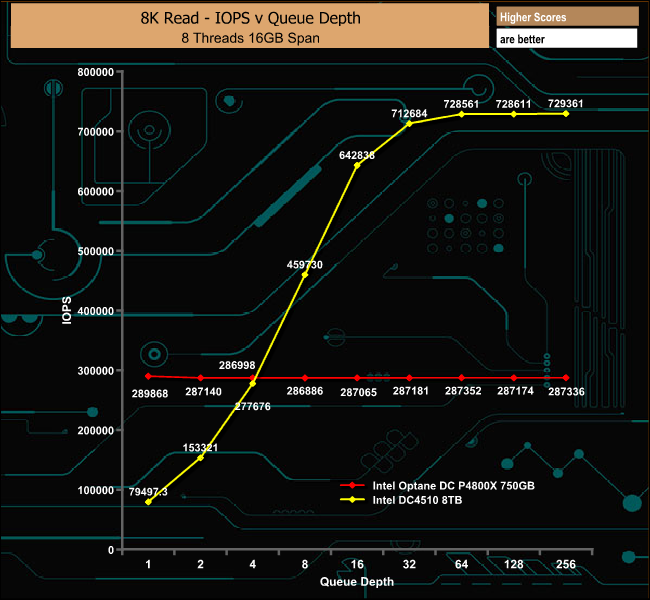Click the data label 728611
This screenshot has height=600, width=650.
(x=513, y=104)
